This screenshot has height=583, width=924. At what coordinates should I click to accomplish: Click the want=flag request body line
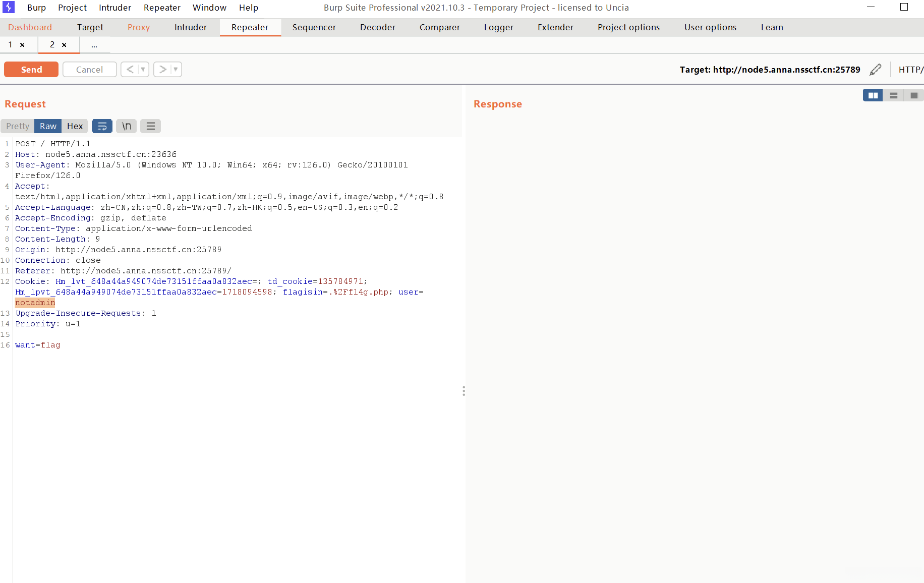click(38, 345)
